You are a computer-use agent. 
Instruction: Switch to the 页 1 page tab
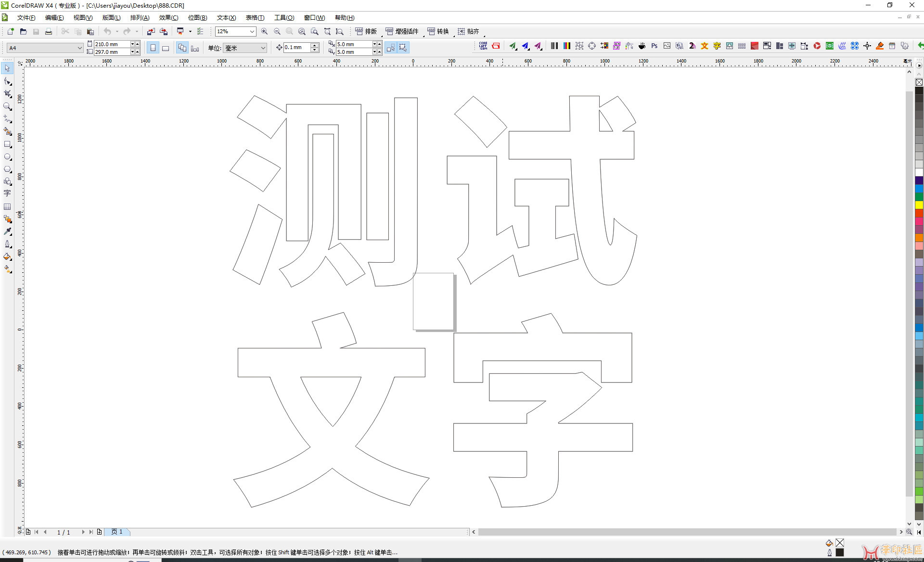[x=117, y=532]
